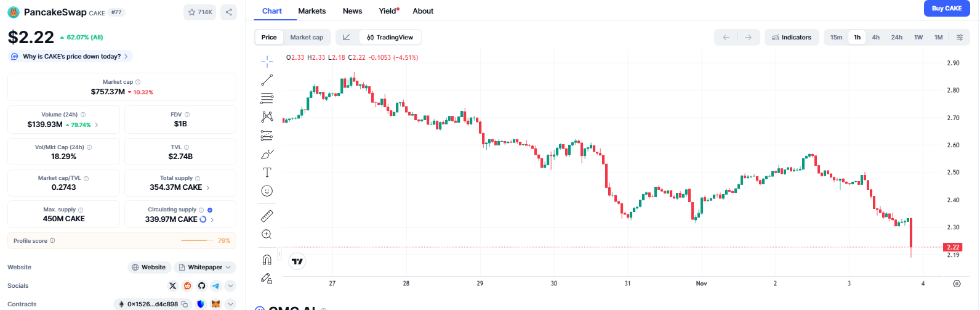This screenshot has height=310, width=980.
Task: Expand more contracts chevron
Action: (x=230, y=304)
